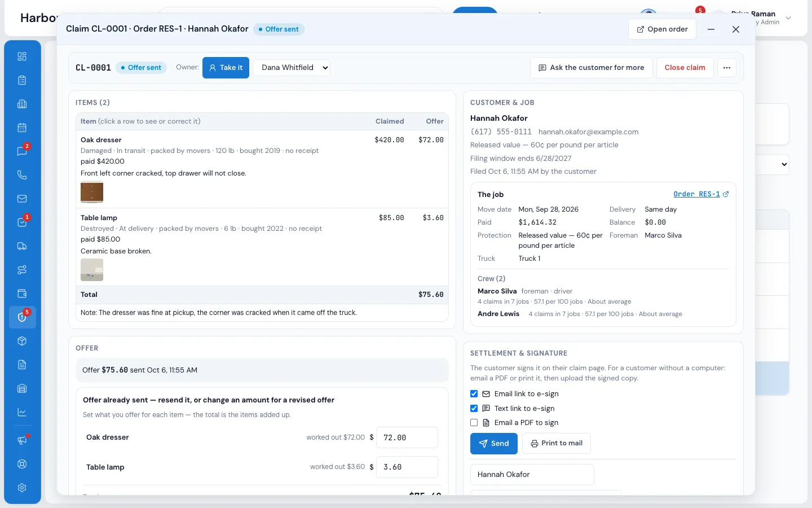Select the Table lamp item row title
Viewport: 812px width, 508px height.
(99, 218)
